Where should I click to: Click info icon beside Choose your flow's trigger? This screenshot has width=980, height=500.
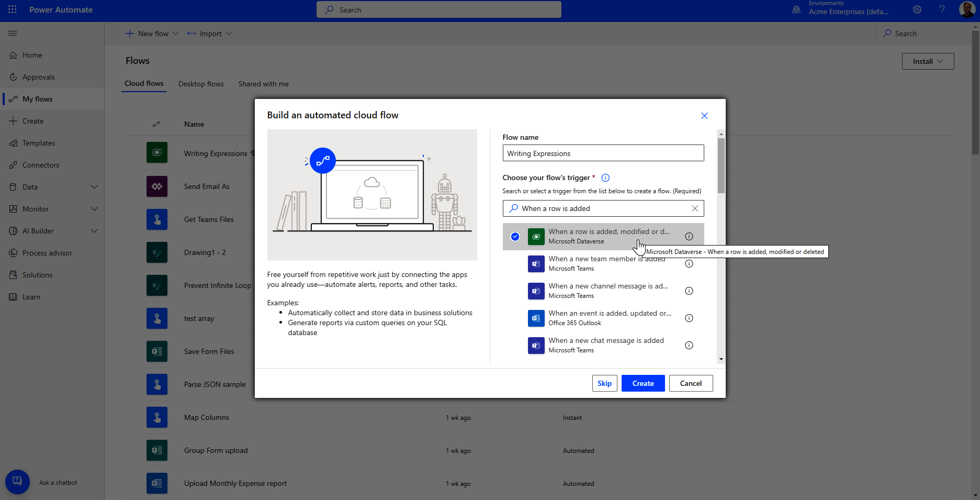605,177
